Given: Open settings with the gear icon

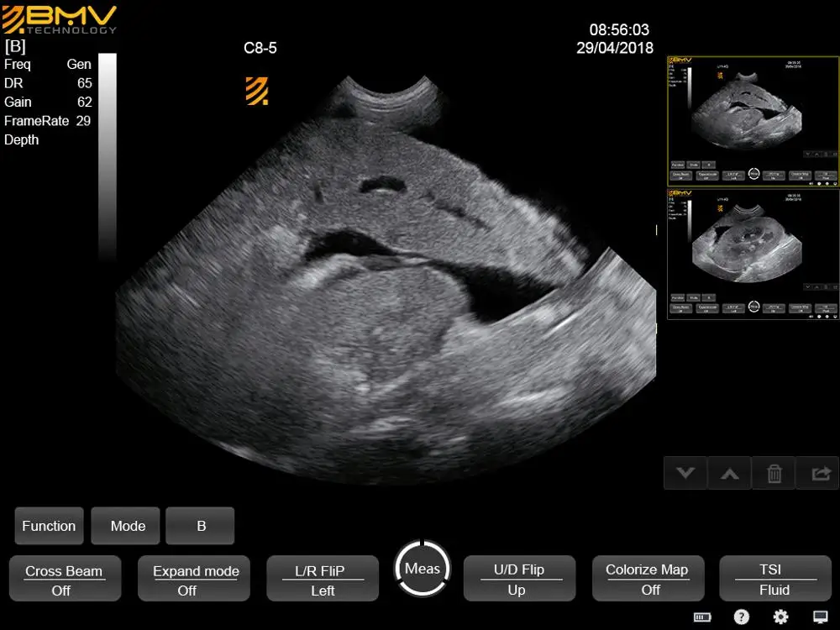Looking at the screenshot, I should point(781,617).
